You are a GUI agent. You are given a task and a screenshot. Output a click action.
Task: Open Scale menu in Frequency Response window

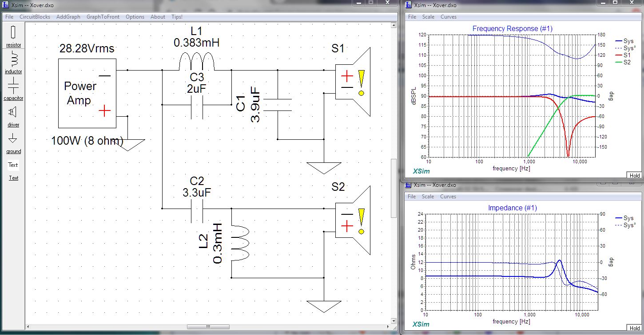[x=429, y=17]
